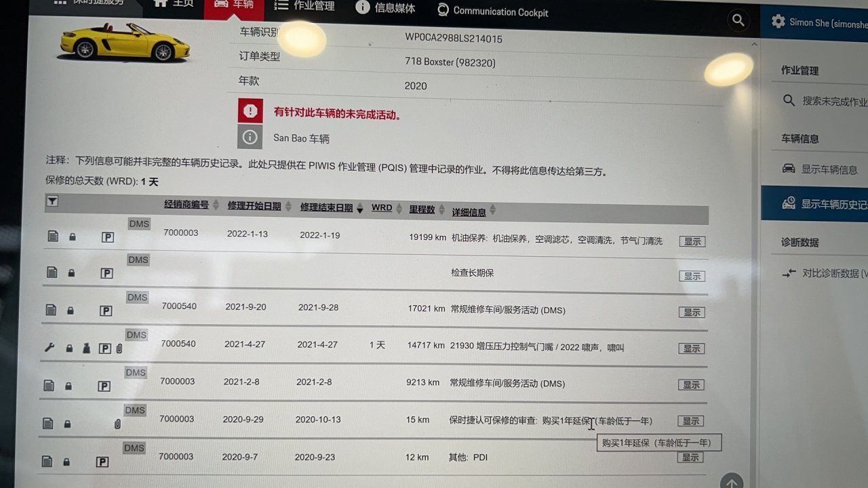Viewport: 868px width, 488px height.
Task: Click 显示 for the 2021-9-20 row
Action: pyautogui.click(x=692, y=312)
